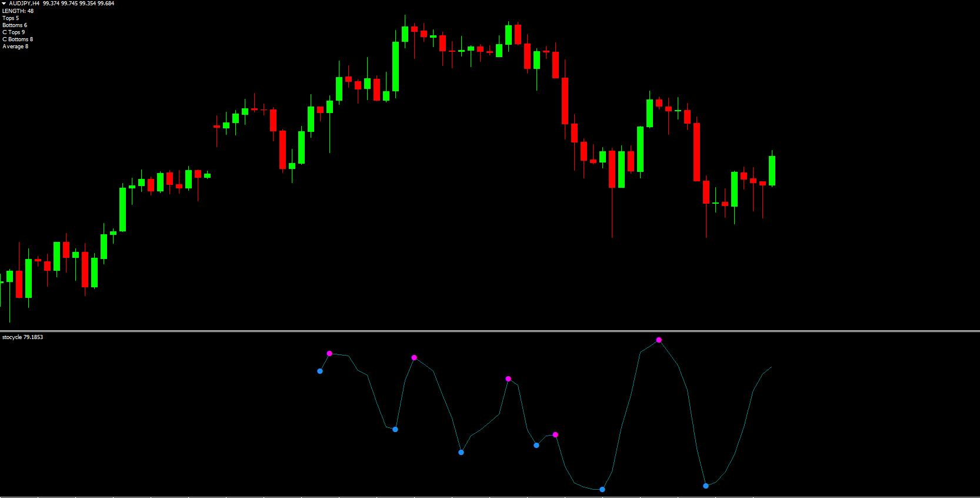Click the lowest magenta dot on stocycle line
Screen dimensions: 980x498
(x=555, y=434)
